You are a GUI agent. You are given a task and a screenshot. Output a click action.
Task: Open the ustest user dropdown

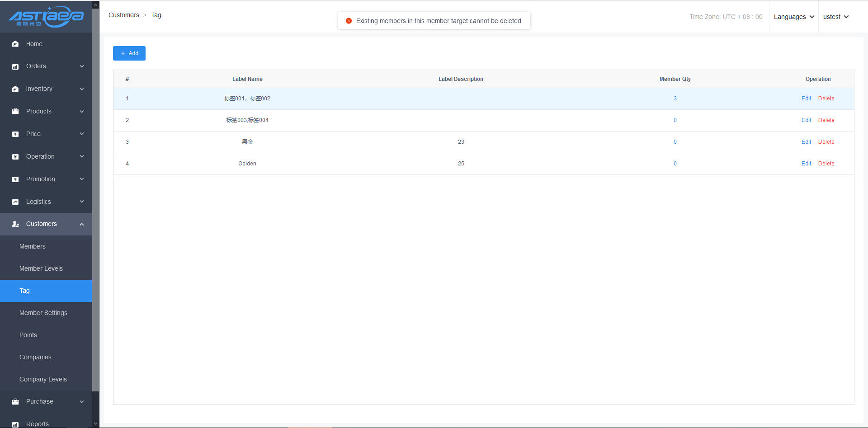[x=835, y=17]
